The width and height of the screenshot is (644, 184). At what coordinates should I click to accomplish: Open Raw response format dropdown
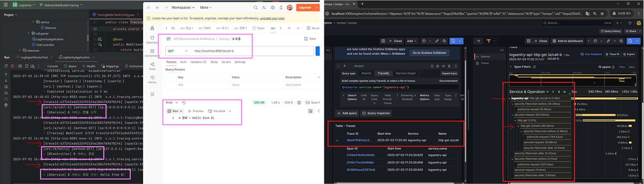[x=175, y=111]
